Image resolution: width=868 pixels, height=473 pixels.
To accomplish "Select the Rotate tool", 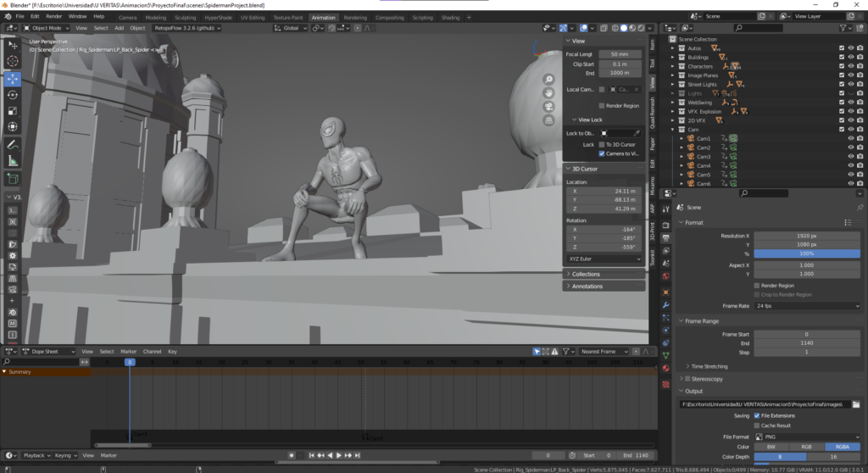I will click(x=12, y=95).
